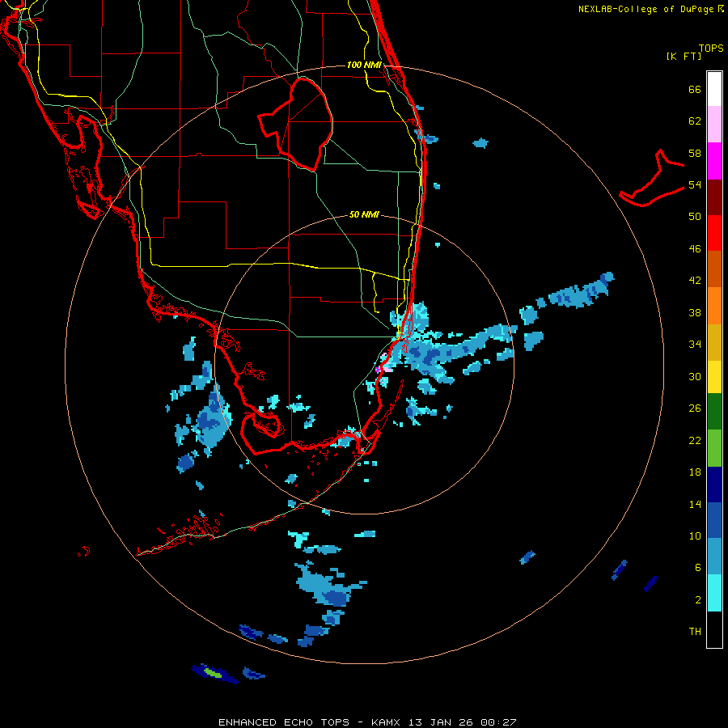Click the 50 NMI range ring label

[x=364, y=214]
